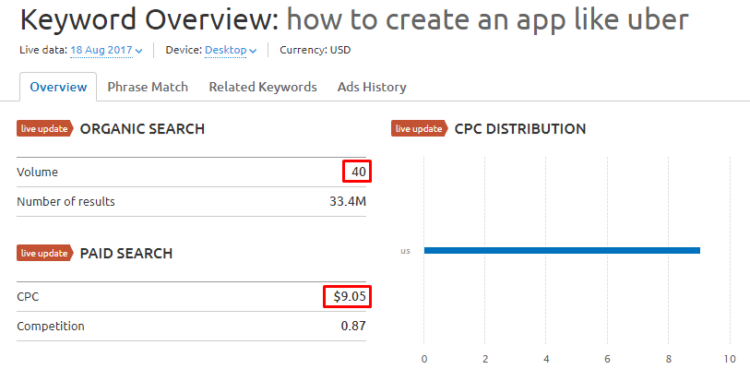Click the chevron next to 18 Aug 2017

pyautogui.click(x=139, y=51)
